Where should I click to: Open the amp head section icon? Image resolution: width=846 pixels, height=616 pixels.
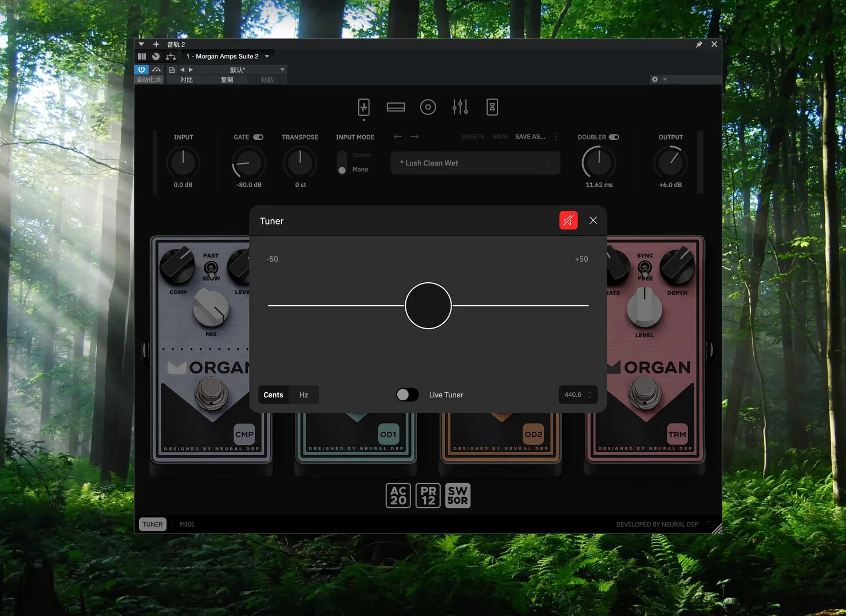396,107
